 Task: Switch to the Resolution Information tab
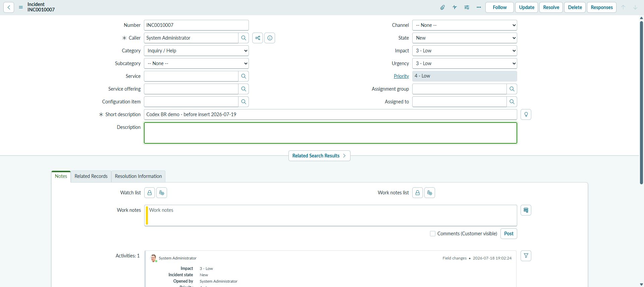click(x=138, y=176)
